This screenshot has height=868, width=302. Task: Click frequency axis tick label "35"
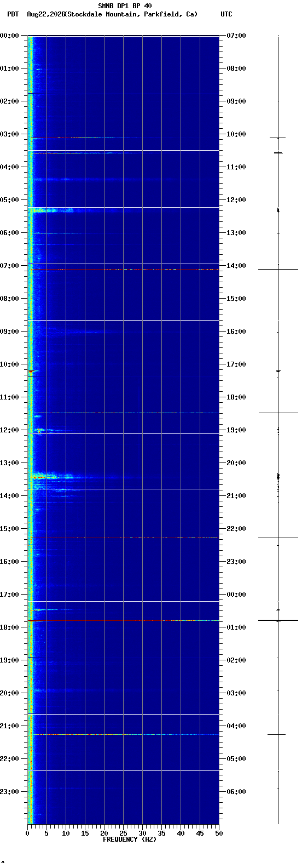161,833
